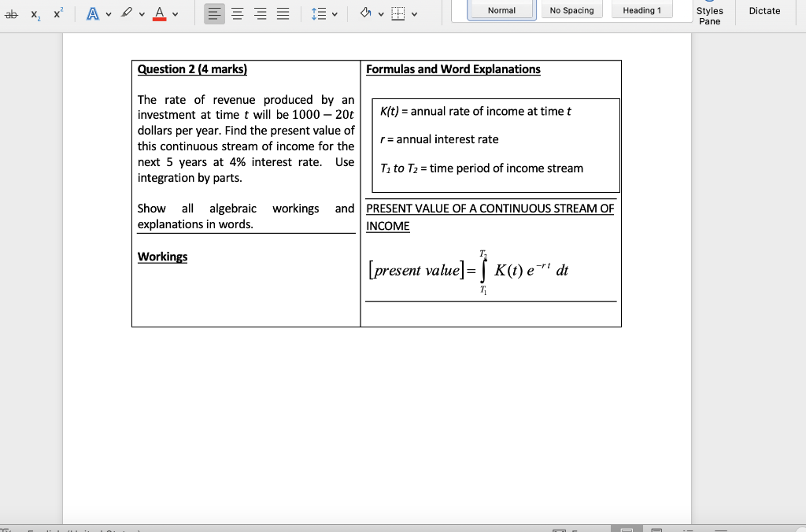Click the text 'integration by parts.'
This screenshot has height=532, width=806.
[190, 178]
